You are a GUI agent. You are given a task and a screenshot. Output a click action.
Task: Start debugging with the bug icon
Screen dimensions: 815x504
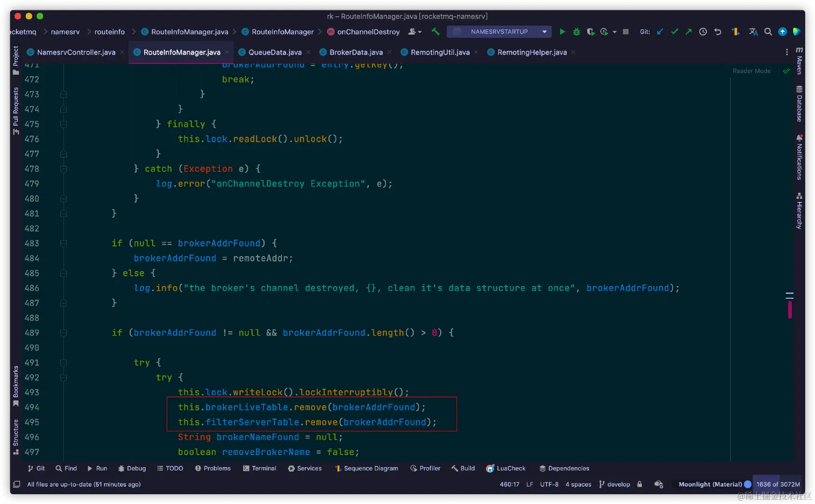576,32
